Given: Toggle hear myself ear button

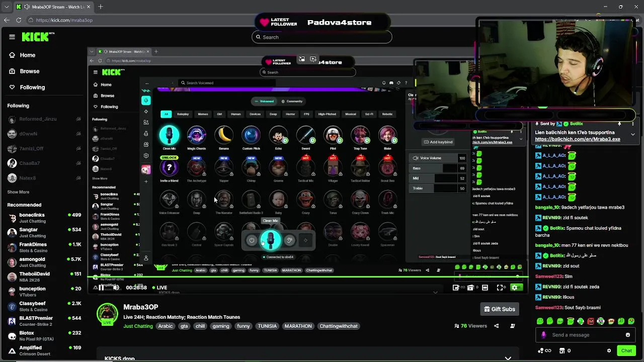Looking at the screenshot, I should [289, 240].
